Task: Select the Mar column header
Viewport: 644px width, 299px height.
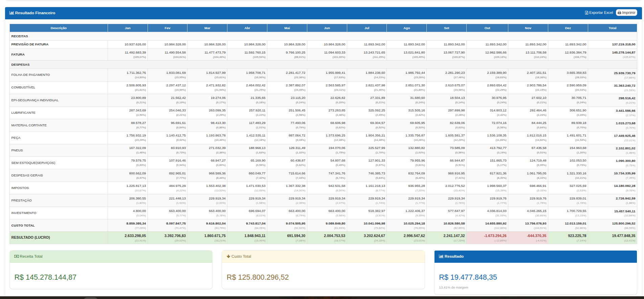Action: click(207, 28)
